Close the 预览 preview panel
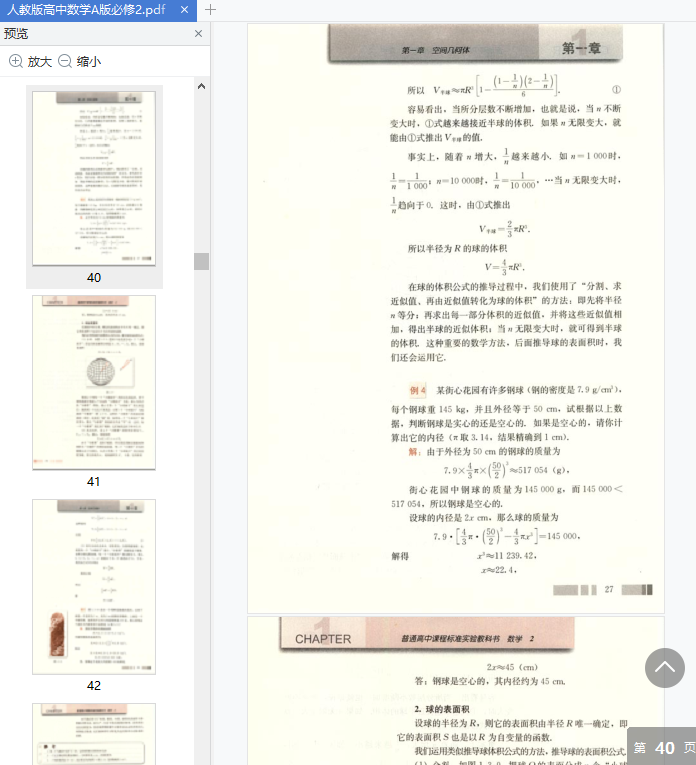This screenshot has height=765, width=696. coord(199,34)
